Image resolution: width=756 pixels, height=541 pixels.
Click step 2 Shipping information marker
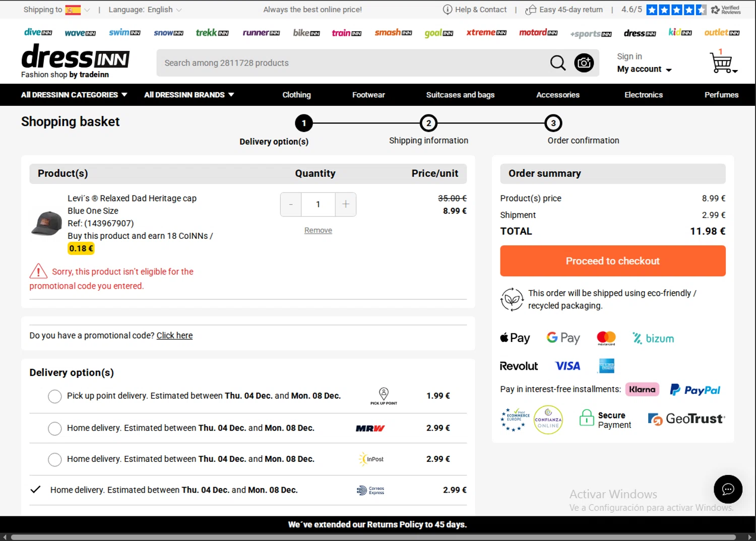(428, 123)
